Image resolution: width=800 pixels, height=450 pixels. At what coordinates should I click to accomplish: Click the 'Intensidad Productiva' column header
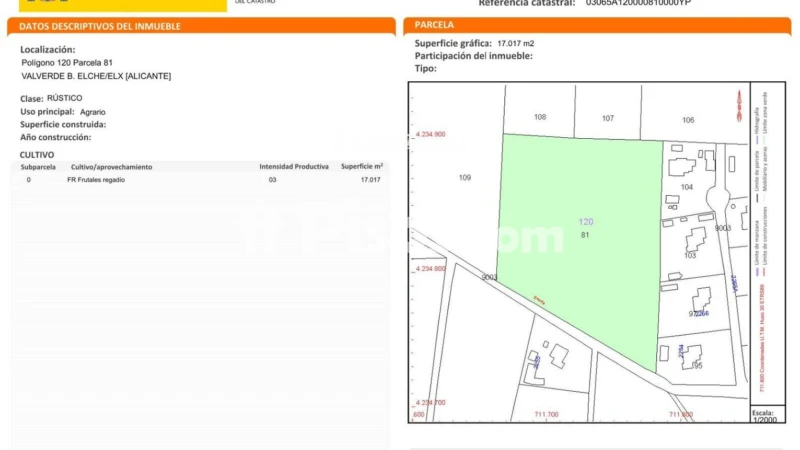294,166
